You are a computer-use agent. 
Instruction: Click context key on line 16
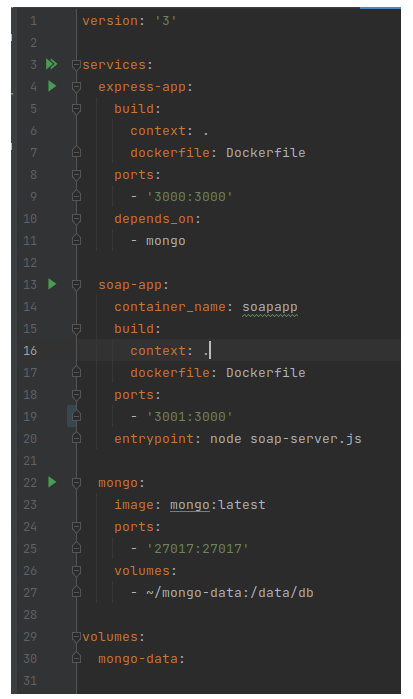(158, 351)
